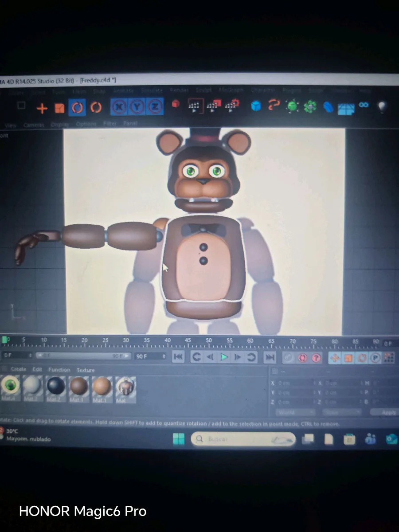Screen dimensions: 399x532
Task: Toggle point level animation dots icon
Action: 388,357
